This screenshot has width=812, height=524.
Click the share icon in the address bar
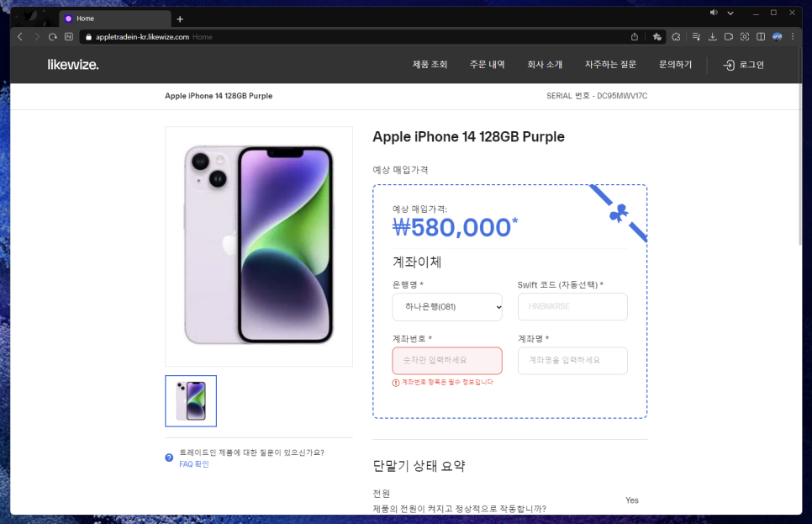click(x=635, y=37)
